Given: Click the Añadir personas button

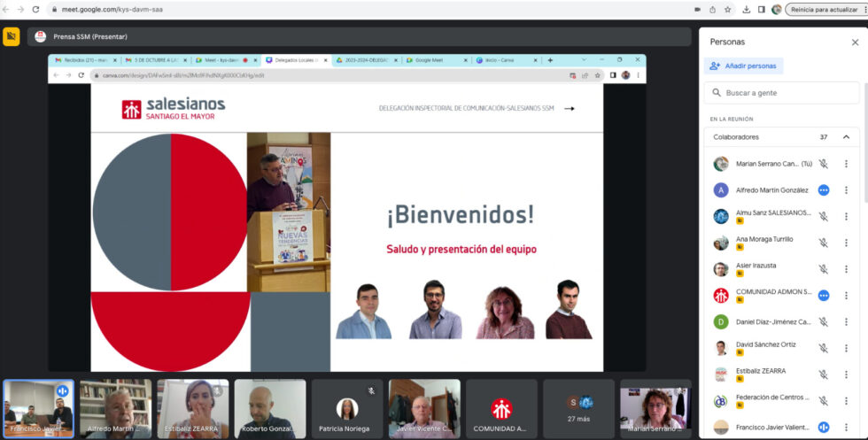Looking at the screenshot, I should [744, 66].
